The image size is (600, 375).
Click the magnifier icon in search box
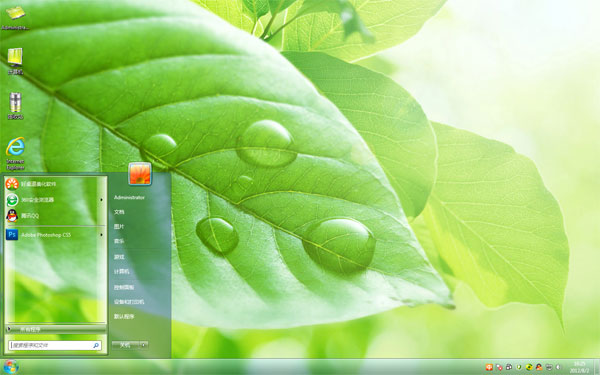click(96, 345)
